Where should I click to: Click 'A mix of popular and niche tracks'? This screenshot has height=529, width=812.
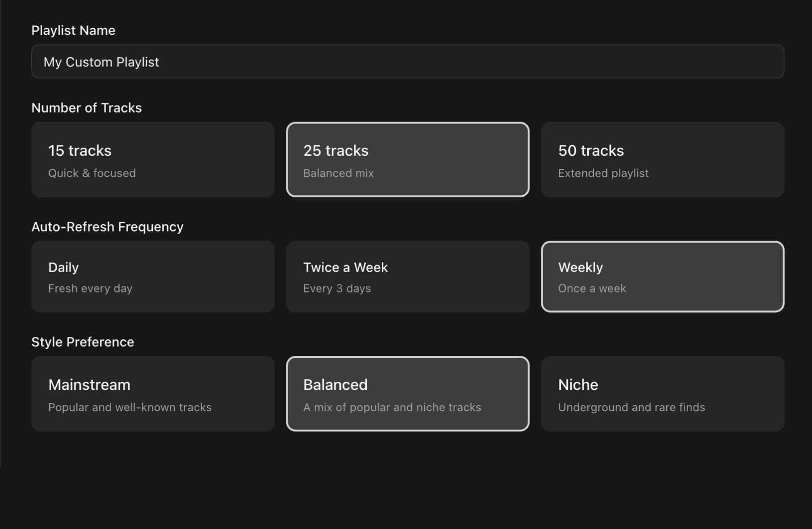click(x=392, y=407)
